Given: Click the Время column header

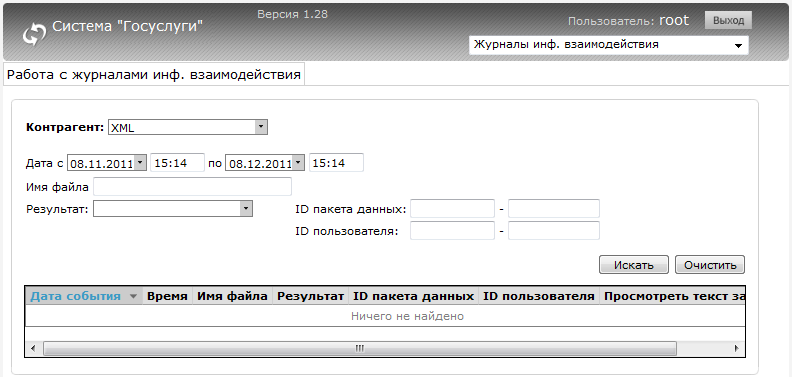Looking at the screenshot, I should pos(167,296).
